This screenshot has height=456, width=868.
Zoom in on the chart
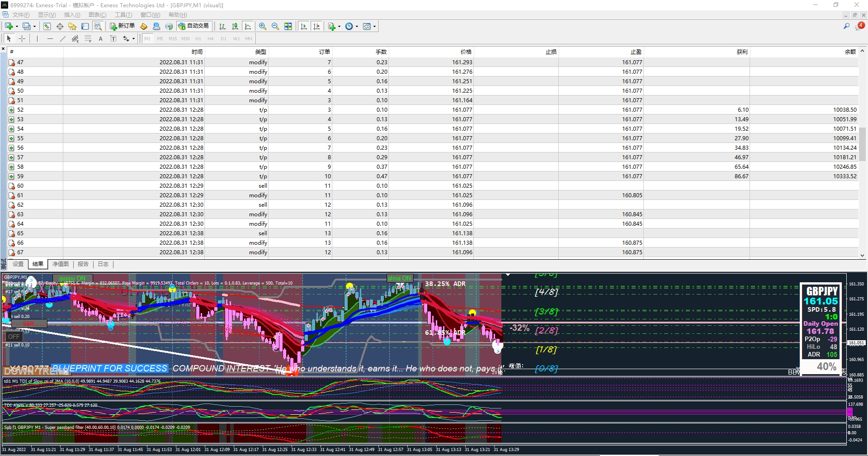[263, 26]
